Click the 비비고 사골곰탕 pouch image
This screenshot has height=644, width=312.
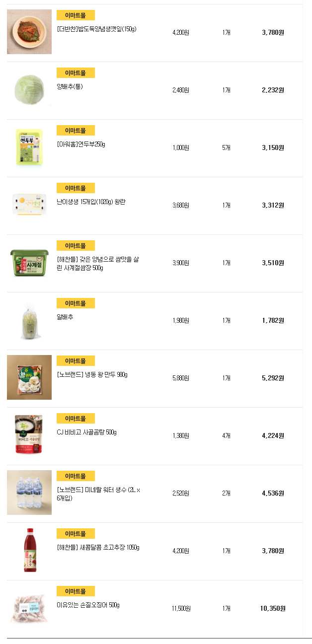29,435
